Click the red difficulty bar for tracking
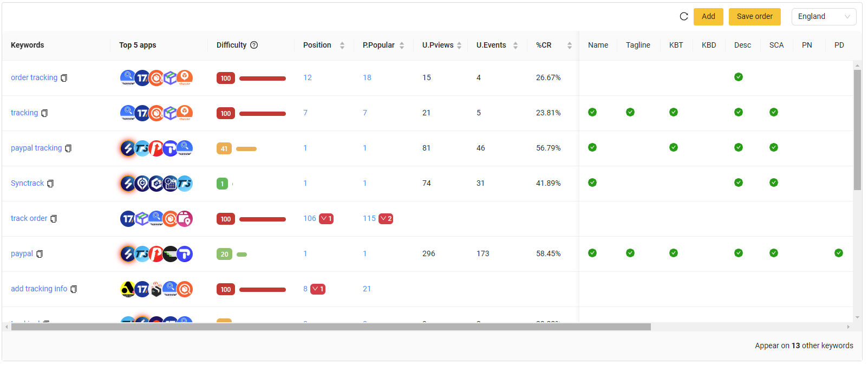 click(262, 114)
